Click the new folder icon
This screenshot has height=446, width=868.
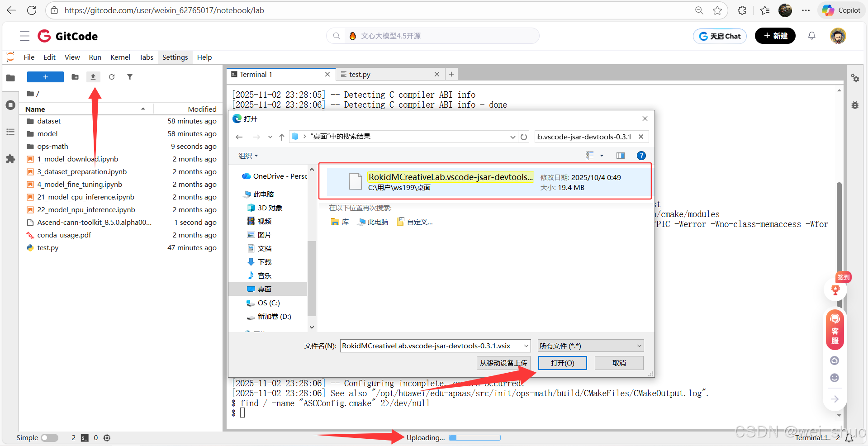(x=75, y=77)
